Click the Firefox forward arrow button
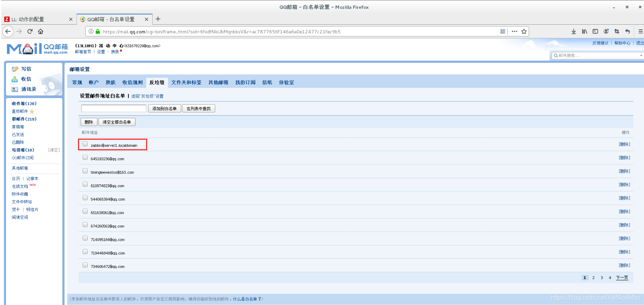 19,31
